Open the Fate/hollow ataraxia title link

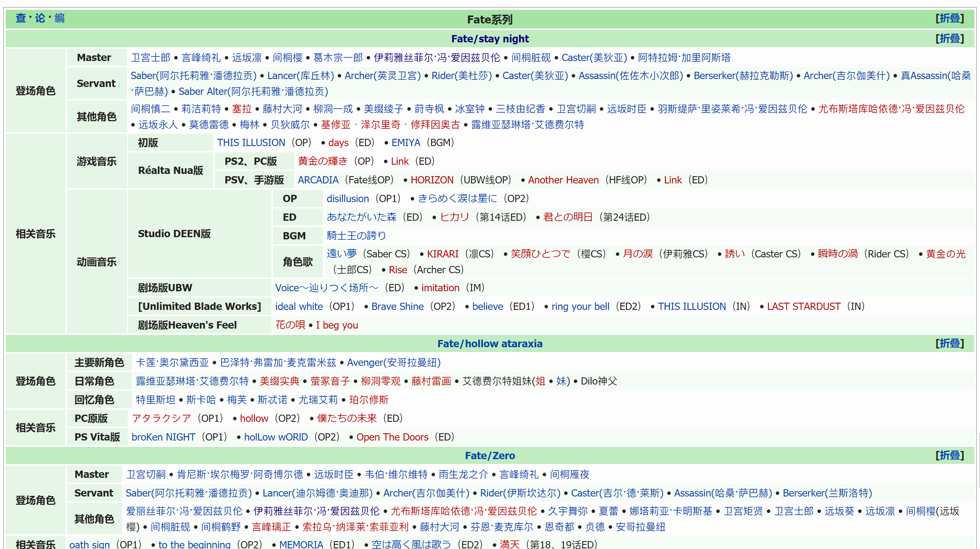[490, 343]
